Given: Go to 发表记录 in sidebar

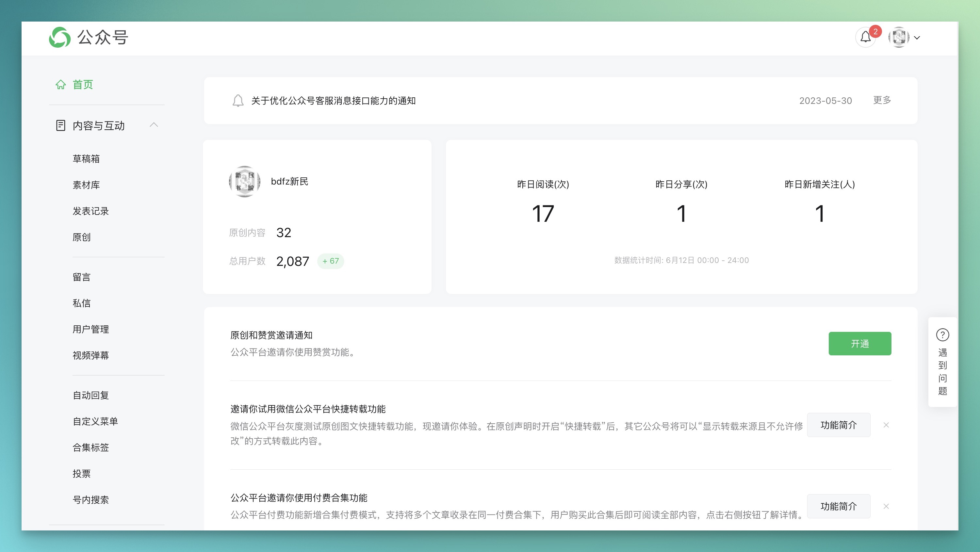Looking at the screenshot, I should click(90, 211).
